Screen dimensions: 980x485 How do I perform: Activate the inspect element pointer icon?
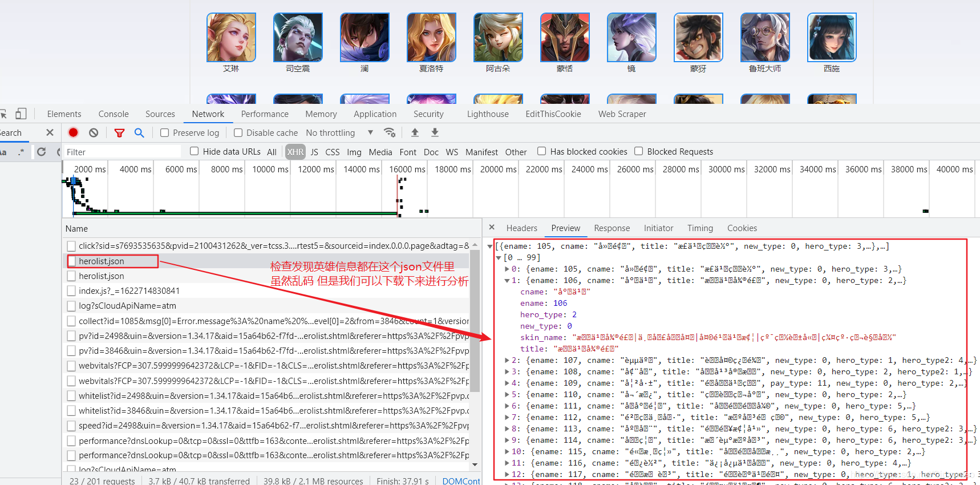click(3, 114)
